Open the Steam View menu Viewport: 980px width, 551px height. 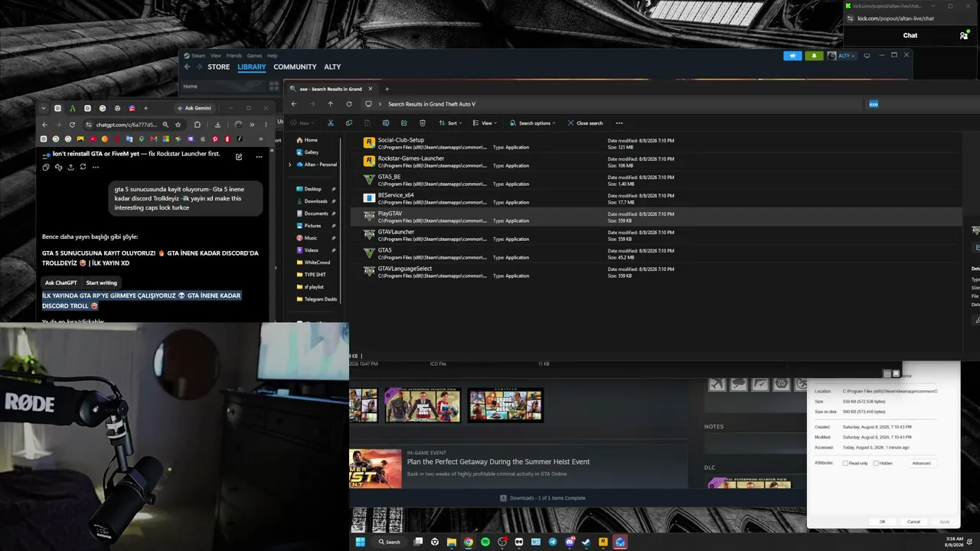pyautogui.click(x=216, y=56)
